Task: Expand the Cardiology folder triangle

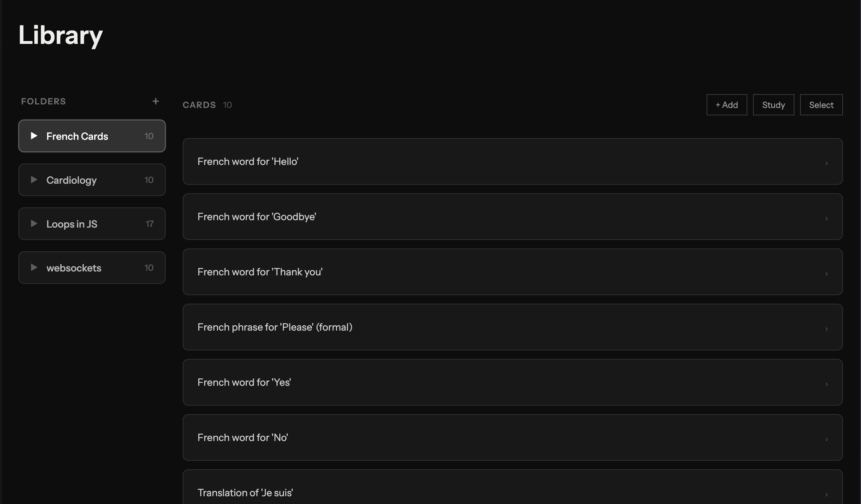Action: (x=34, y=180)
